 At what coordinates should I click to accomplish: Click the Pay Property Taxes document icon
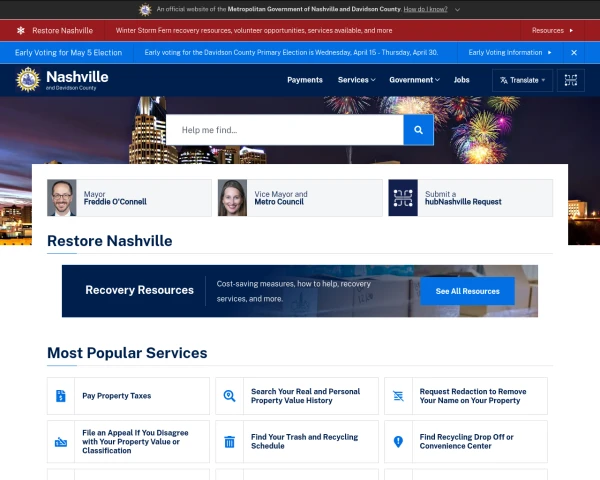tap(61, 396)
